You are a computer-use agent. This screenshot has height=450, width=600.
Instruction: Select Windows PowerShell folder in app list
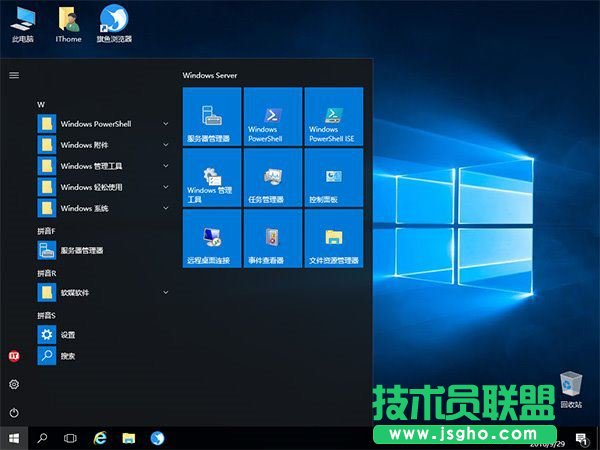point(104,124)
